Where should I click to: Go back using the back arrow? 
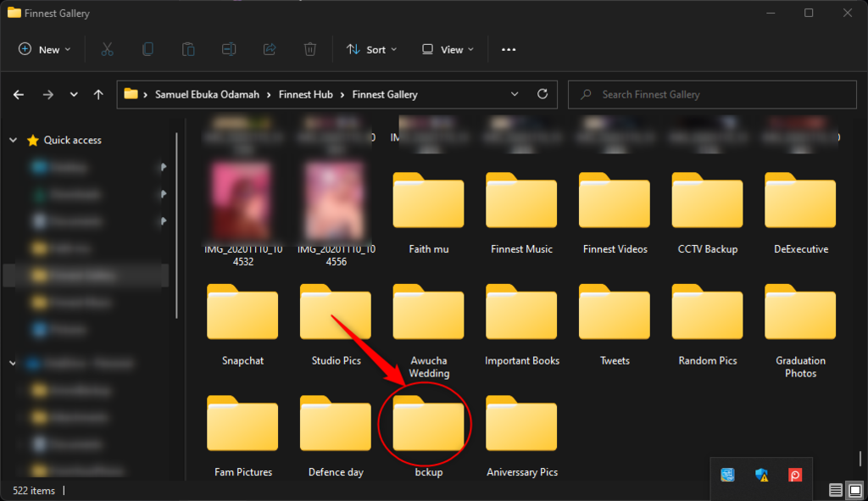pyautogui.click(x=18, y=94)
